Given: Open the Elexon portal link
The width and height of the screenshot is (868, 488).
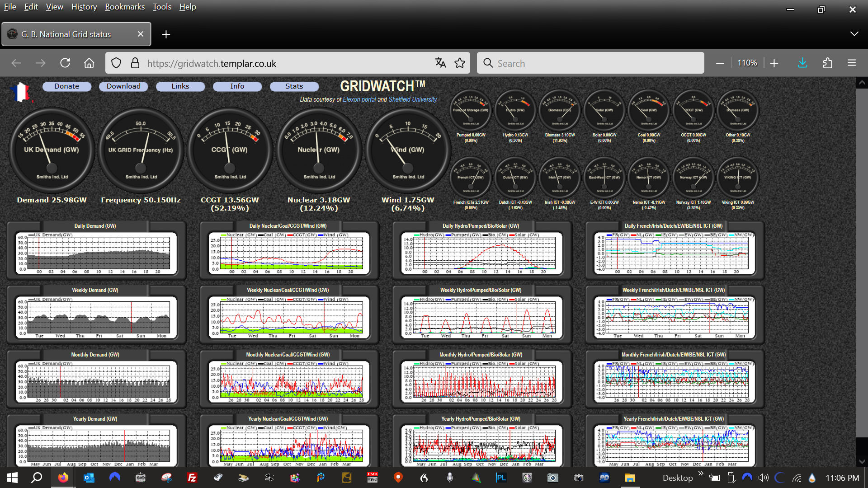Looking at the screenshot, I should tap(359, 99).
